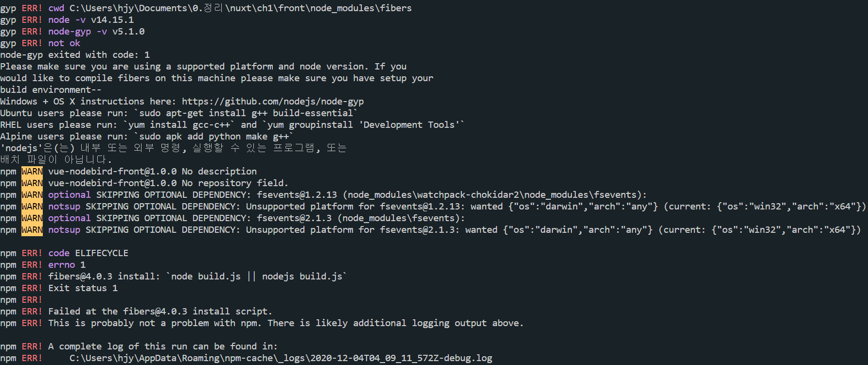Click the WARN badge on 'No repository field' line
The width and height of the screenshot is (868, 365).
pos(32,183)
